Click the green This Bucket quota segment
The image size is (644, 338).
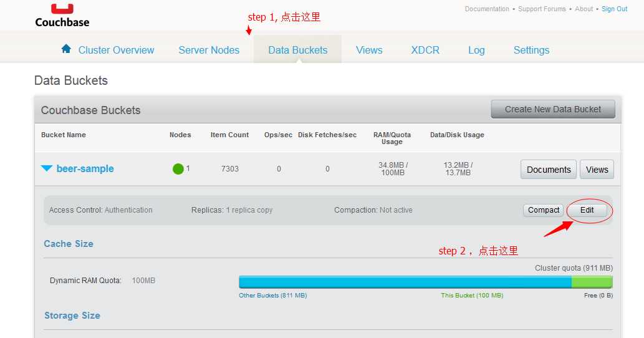click(592, 282)
